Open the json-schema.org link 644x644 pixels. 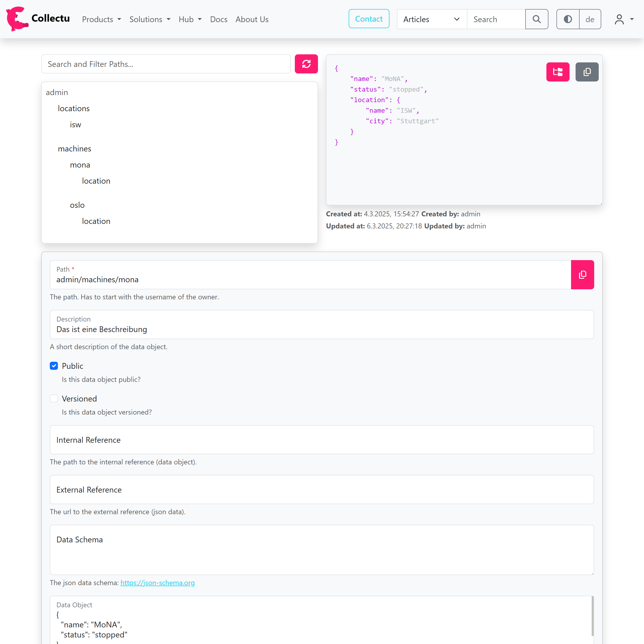pos(157,582)
